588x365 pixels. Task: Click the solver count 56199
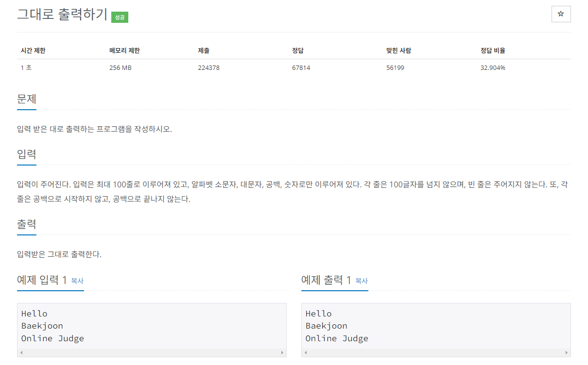(x=395, y=67)
